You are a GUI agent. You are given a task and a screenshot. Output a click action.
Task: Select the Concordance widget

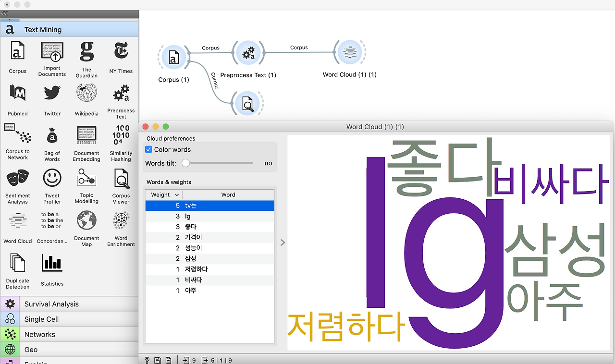[52, 228]
